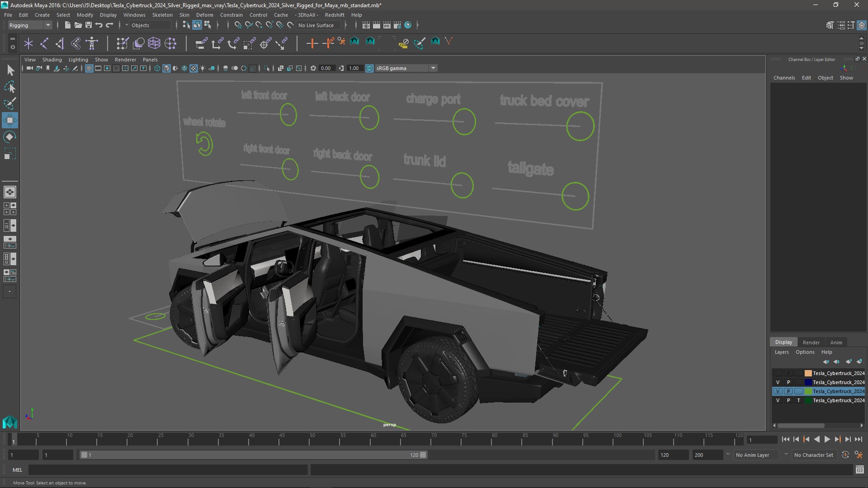Open the Rigging menu set dropdown
The width and height of the screenshot is (868, 488).
click(x=30, y=25)
